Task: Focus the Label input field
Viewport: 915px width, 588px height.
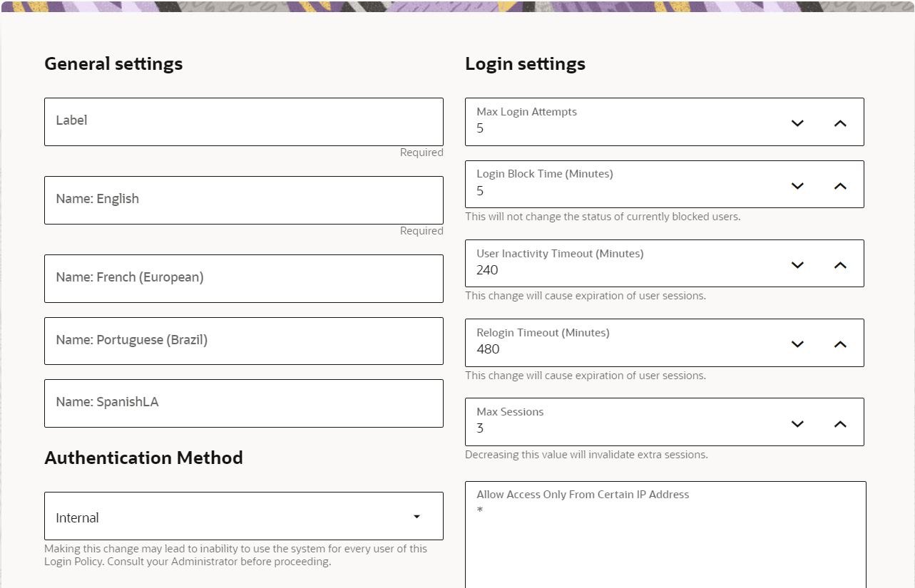Action: coord(244,121)
